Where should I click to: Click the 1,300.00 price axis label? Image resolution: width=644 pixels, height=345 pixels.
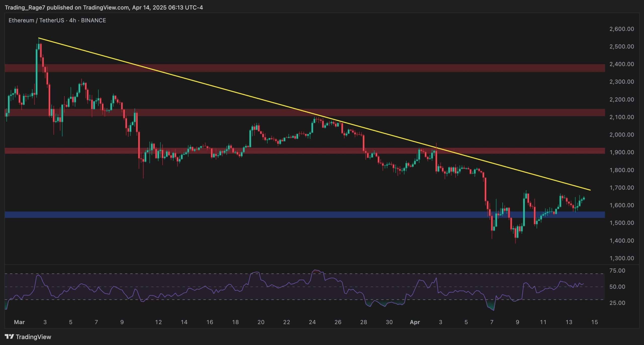point(621,258)
